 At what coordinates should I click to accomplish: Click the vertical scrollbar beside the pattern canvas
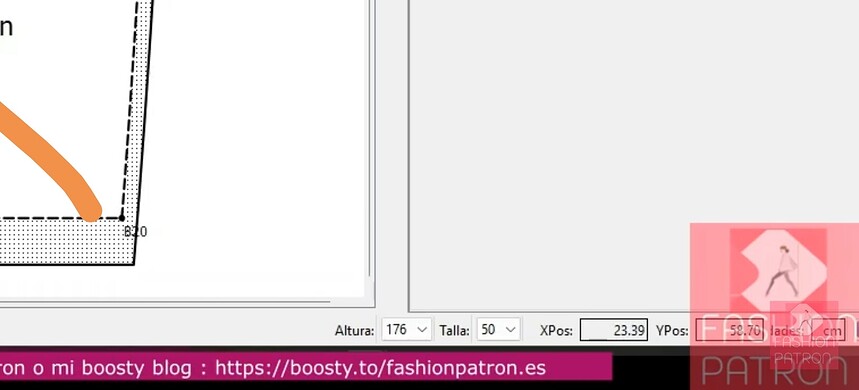(370, 137)
